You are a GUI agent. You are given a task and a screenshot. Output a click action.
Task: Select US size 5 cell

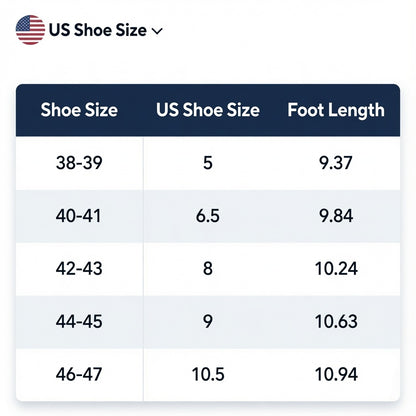tap(208, 163)
